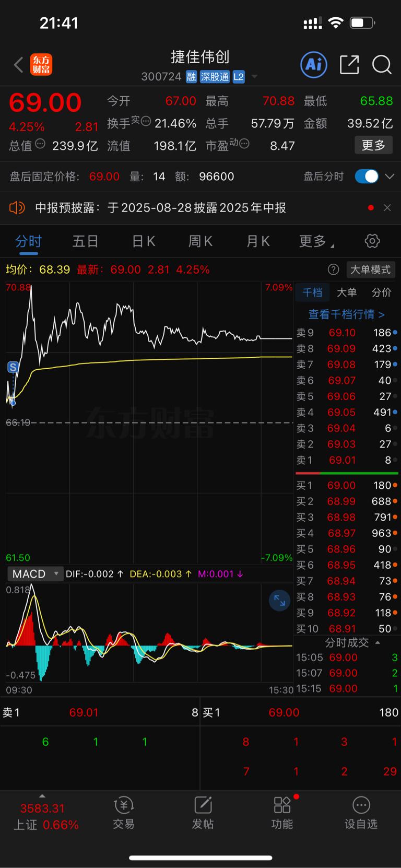Switch to the 周K tab
Screen dimensions: 401x868
200,241
